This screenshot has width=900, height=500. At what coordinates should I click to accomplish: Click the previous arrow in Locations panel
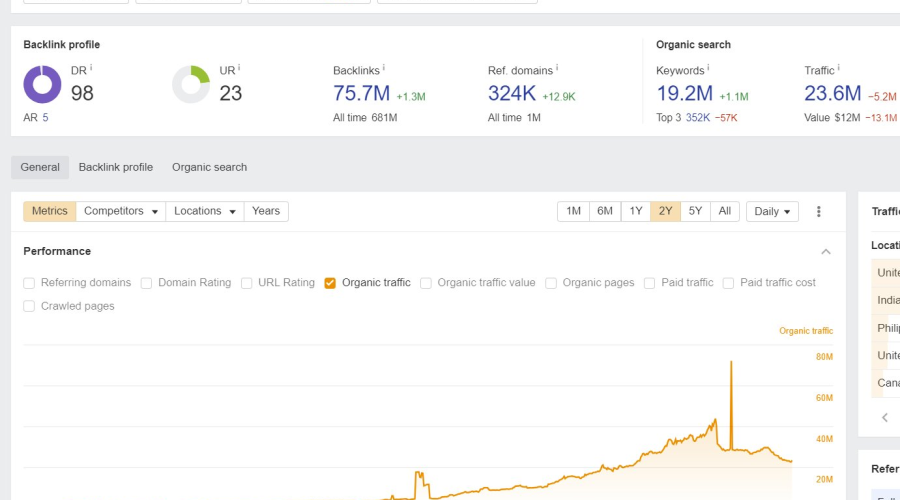[x=885, y=417]
